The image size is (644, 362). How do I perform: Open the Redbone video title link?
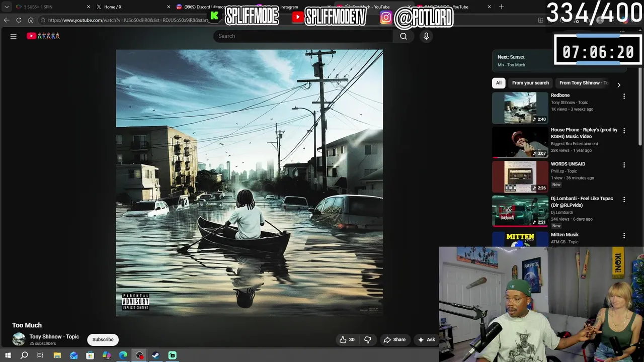click(560, 96)
